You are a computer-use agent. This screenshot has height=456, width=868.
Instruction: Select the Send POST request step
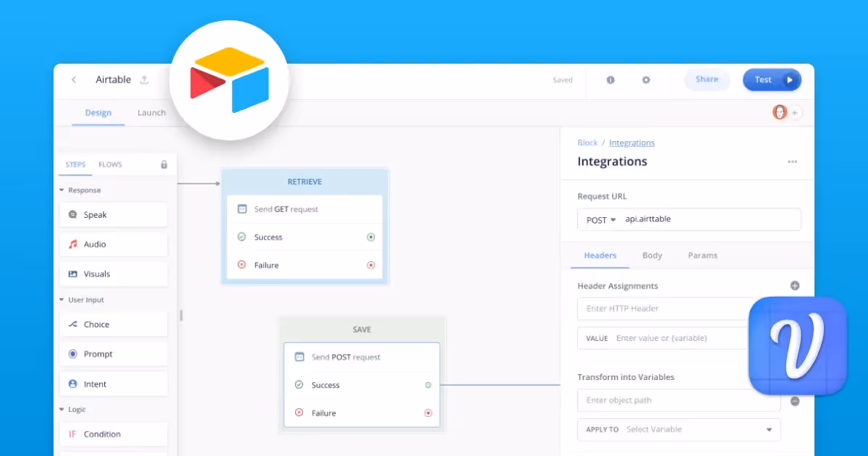362,357
